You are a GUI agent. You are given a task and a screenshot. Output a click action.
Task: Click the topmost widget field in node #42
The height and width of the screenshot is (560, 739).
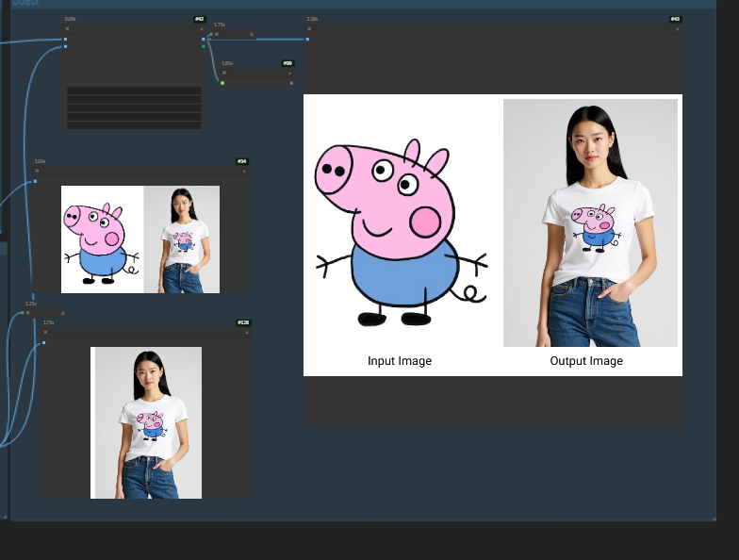point(134,91)
